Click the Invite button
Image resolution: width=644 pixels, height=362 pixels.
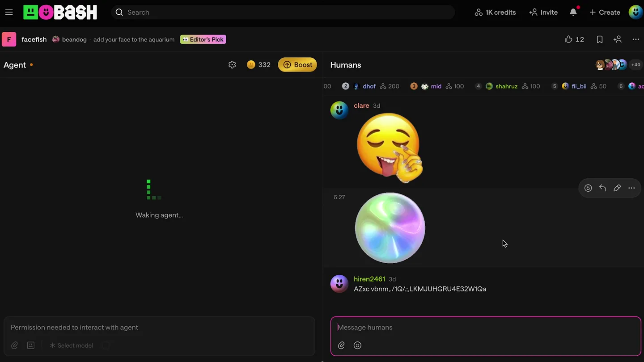click(543, 12)
